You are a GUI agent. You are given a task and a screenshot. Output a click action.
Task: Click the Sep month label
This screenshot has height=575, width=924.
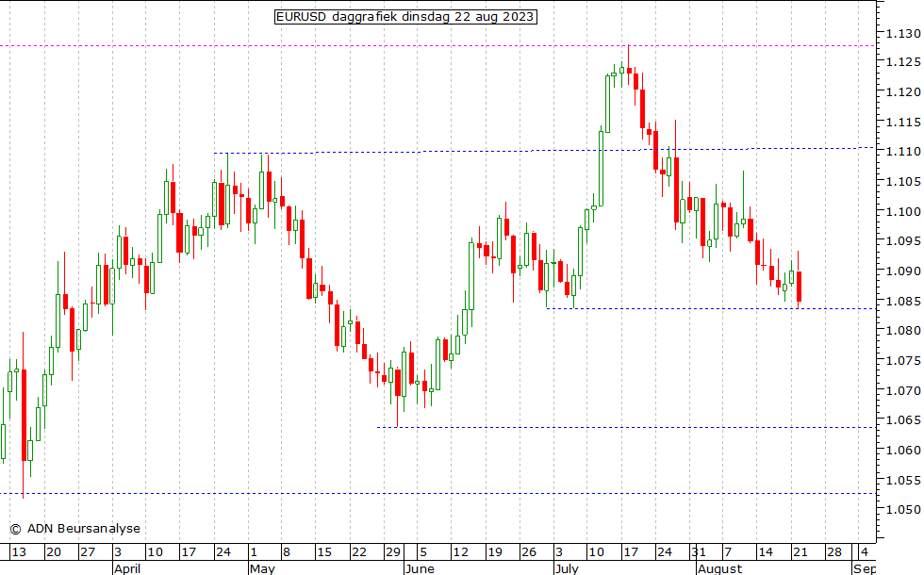click(864, 568)
